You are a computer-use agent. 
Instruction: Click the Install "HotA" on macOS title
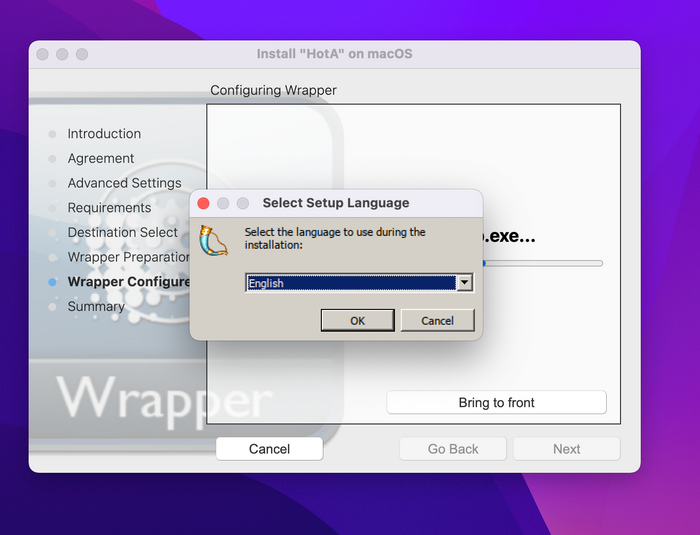point(334,54)
